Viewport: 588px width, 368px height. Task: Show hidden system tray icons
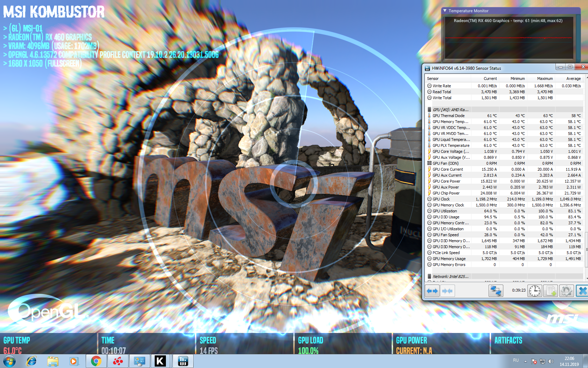(525, 361)
